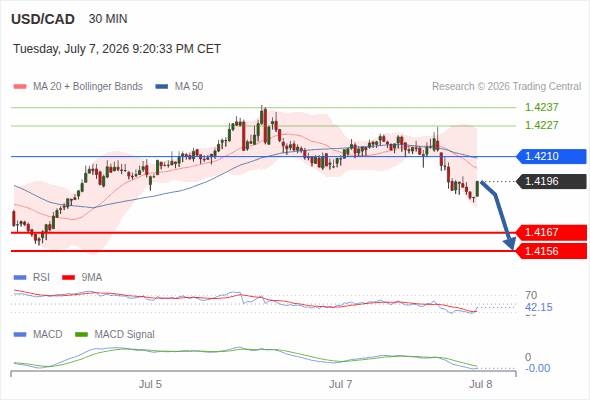This screenshot has width=590, height=400.
Task: Click the Jul 8 date axis marker
Action: tap(481, 384)
